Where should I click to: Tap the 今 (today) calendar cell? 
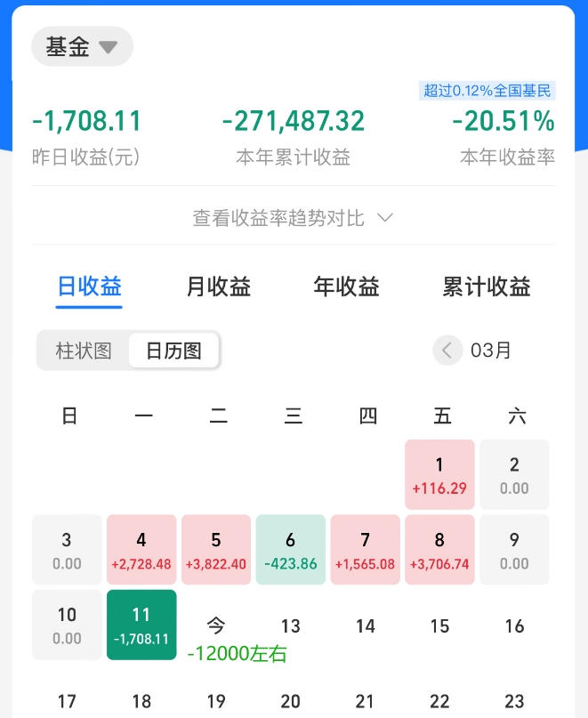coord(216,625)
